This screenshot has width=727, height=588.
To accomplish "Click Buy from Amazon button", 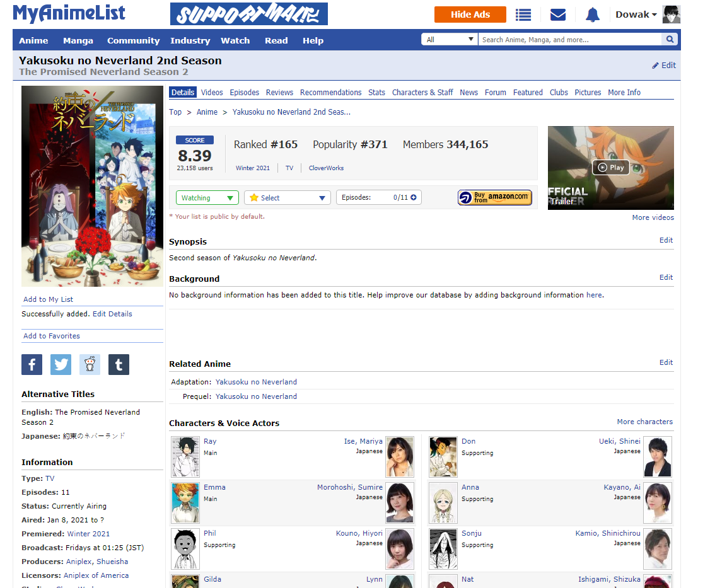I will (495, 197).
